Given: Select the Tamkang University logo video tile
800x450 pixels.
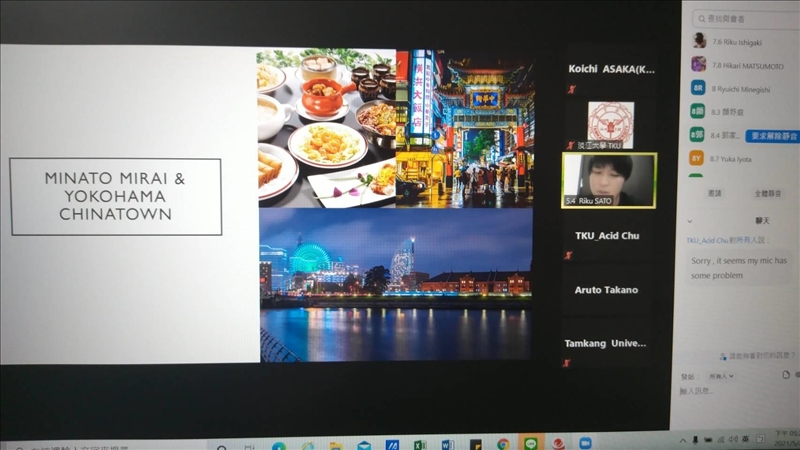Looking at the screenshot, I should click(x=610, y=125).
